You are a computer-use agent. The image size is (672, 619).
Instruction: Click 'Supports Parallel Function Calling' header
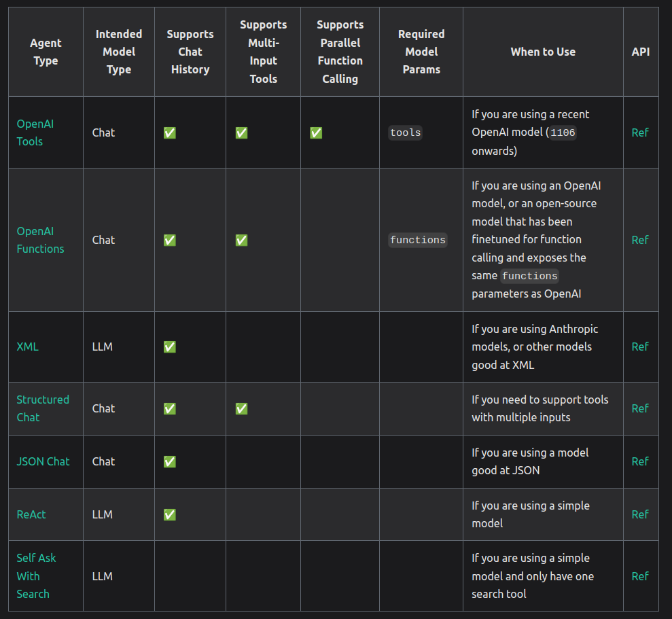[340, 52]
